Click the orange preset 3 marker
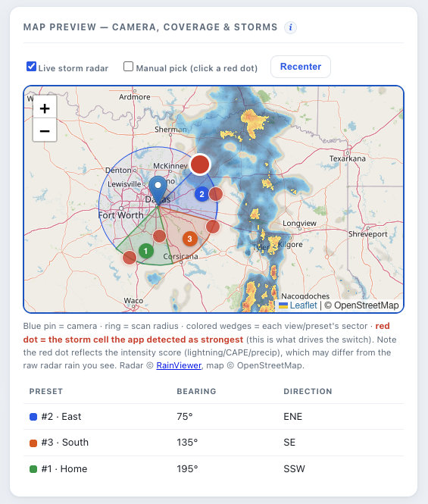This screenshot has height=504, width=428. pyautogui.click(x=190, y=239)
